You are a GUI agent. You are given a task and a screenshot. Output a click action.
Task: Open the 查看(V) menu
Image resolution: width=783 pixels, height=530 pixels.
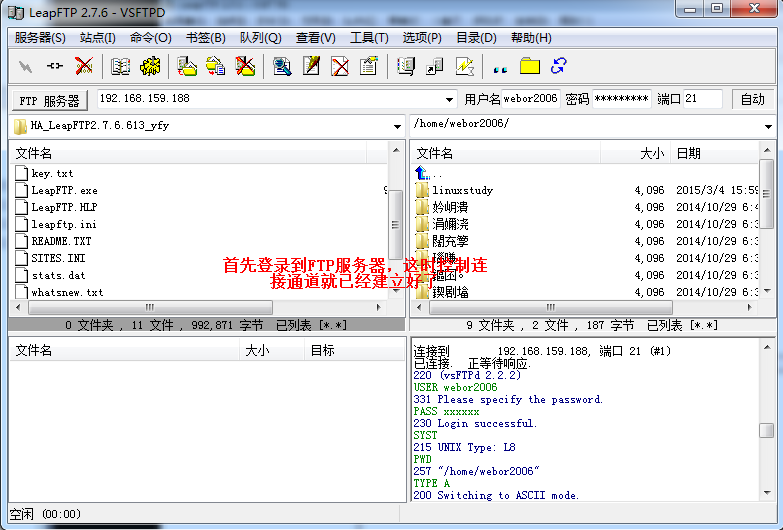[x=316, y=38]
